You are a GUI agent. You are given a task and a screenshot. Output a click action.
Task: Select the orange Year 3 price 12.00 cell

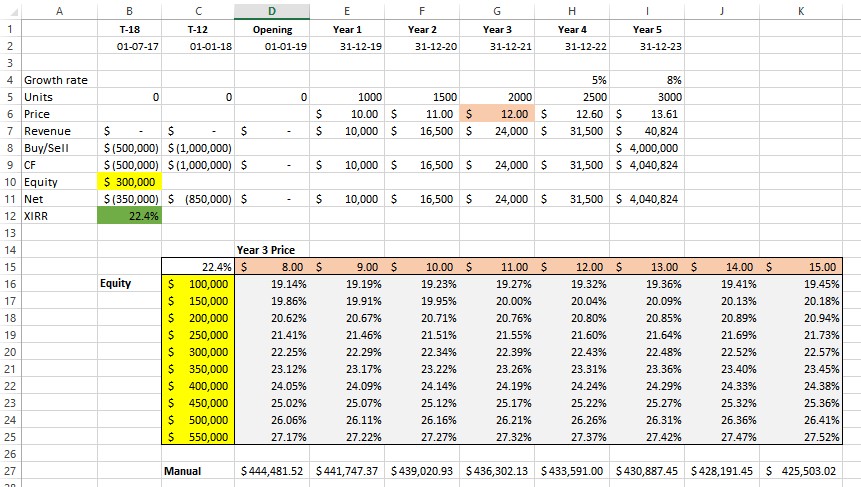click(497, 115)
